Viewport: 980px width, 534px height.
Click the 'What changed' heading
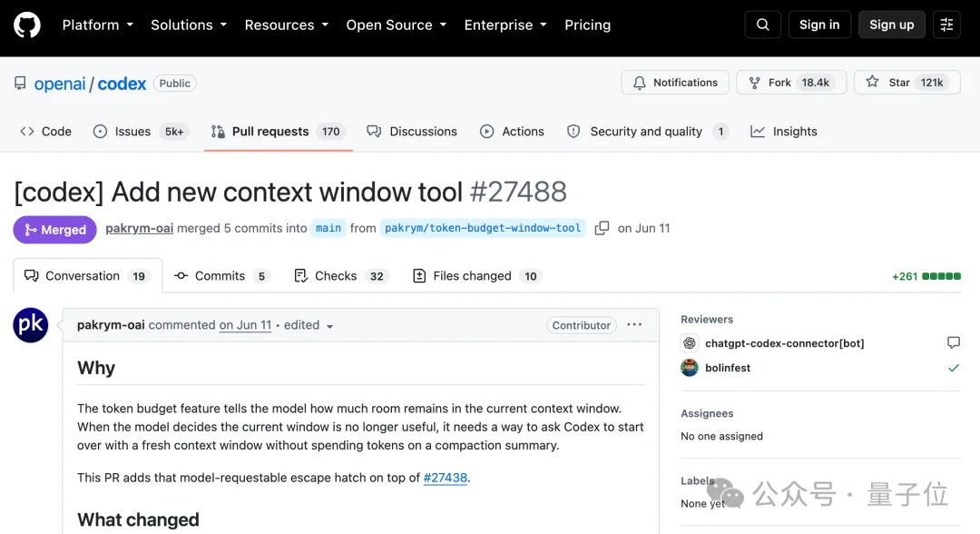click(138, 519)
